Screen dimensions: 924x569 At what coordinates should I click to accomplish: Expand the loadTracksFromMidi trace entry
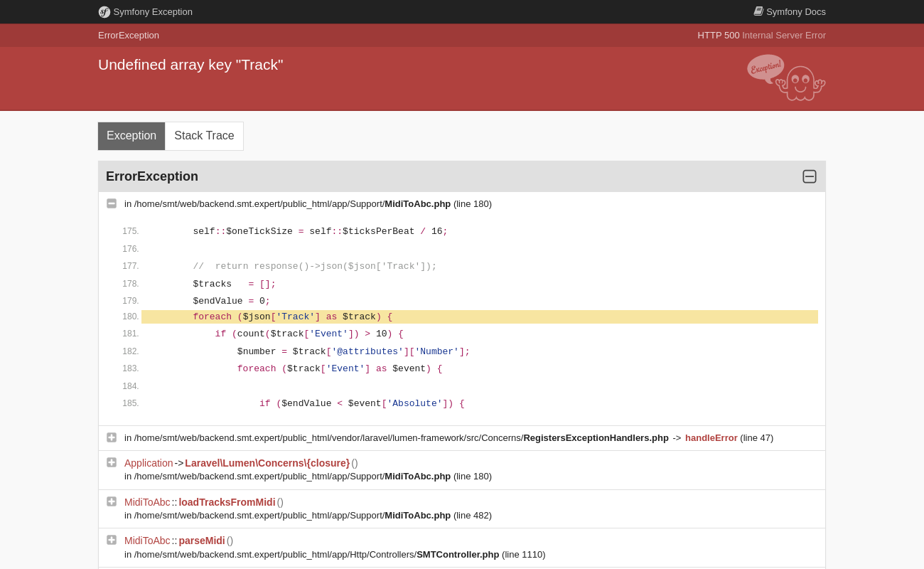(x=112, y=501)
